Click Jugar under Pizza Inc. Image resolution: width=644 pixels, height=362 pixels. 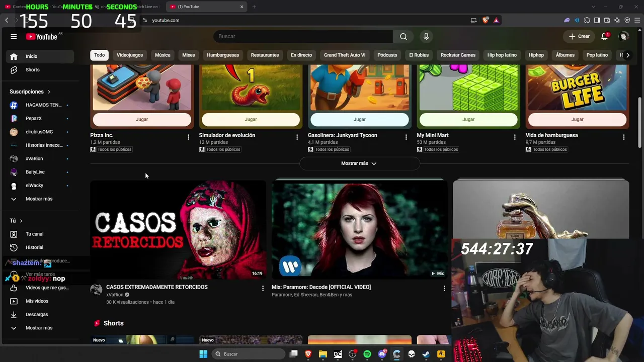(x=142, y=119)
